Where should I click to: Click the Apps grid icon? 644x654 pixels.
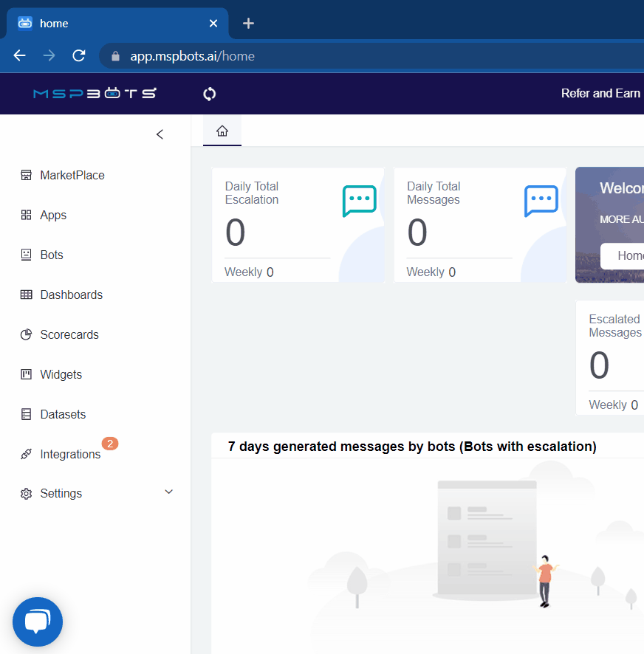point(27,215)
